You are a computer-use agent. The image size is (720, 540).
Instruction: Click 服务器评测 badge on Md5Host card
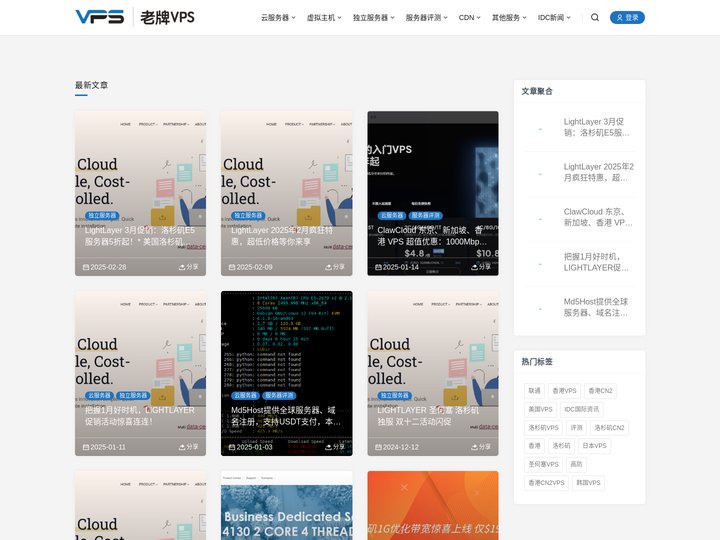279,395
